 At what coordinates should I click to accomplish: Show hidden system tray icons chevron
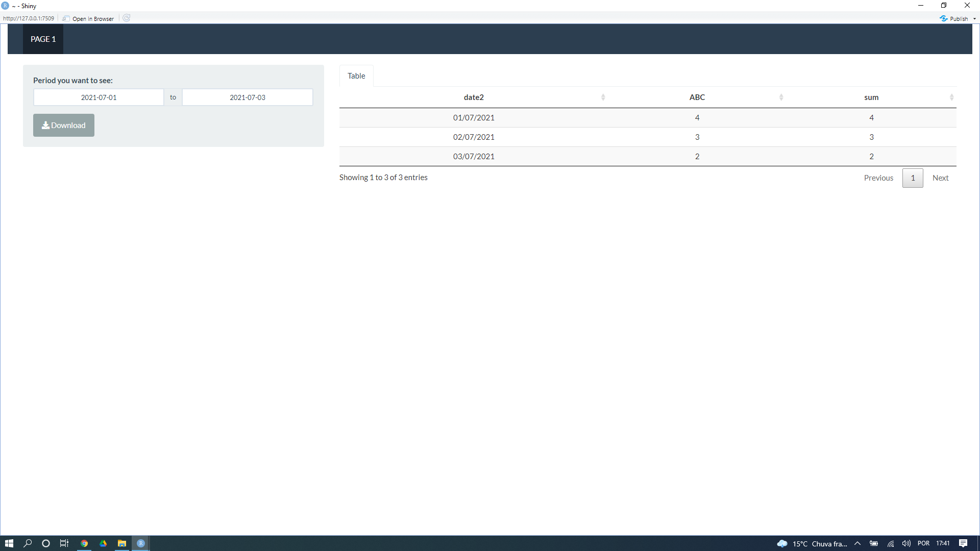[857, 543]
